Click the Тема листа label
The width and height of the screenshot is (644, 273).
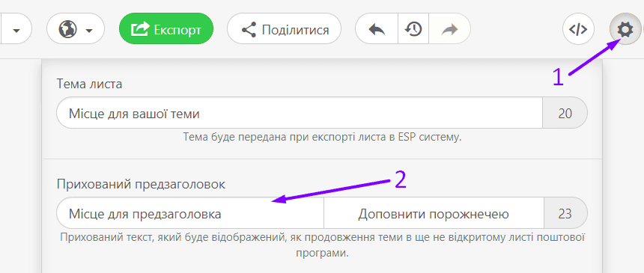click(x=90, y=84)
